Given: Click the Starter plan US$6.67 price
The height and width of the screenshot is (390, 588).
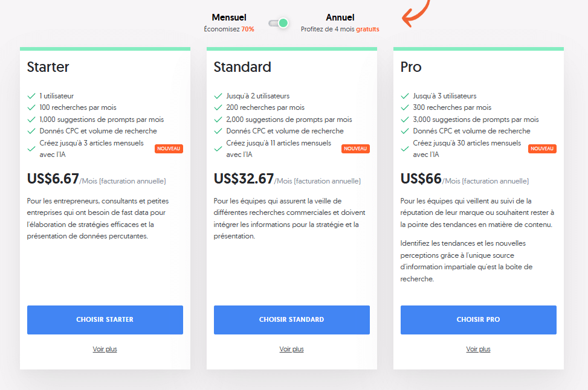Looking at the screenshot, I should point(53,179).
